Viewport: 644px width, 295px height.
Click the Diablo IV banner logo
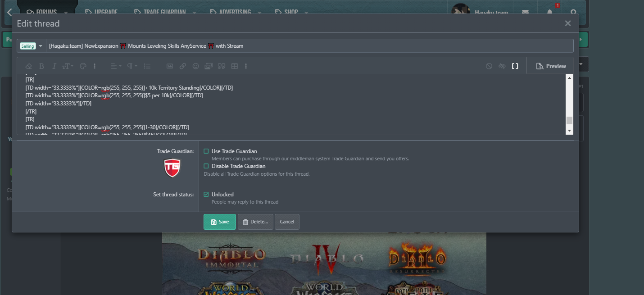click(327, 259)
